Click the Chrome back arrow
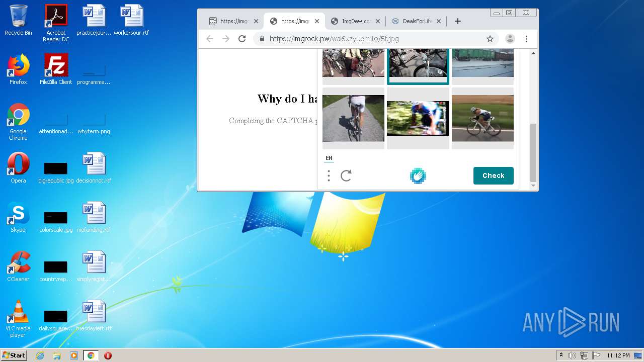 tap(210, 39)
